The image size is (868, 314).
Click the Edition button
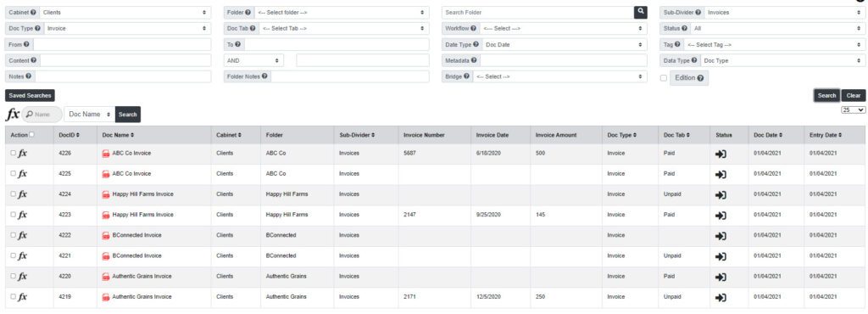point(689,78)
